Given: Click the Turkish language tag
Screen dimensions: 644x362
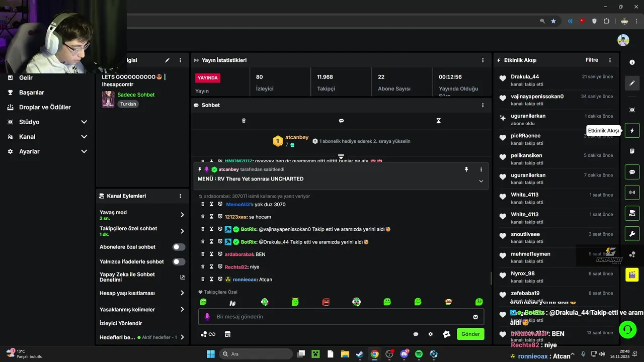Looking at the screenshot, I should coord(128,104).
